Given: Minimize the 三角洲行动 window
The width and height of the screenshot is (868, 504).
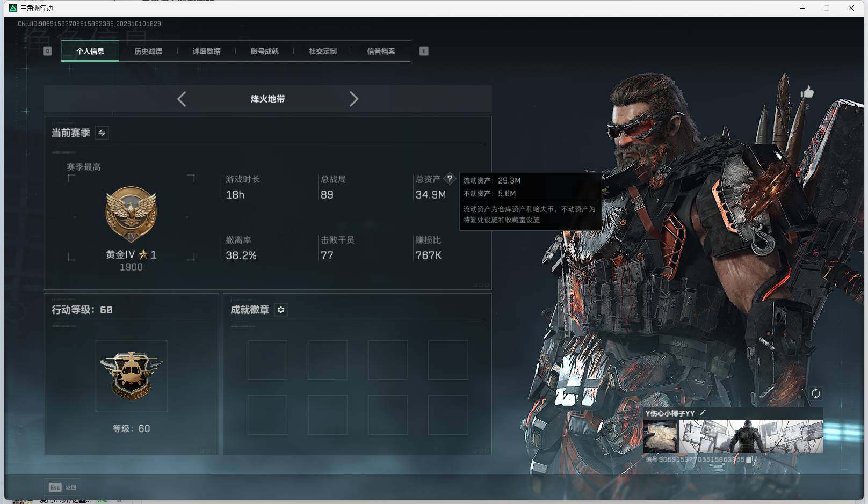Looking at the screenshot, I should [802, 8].
